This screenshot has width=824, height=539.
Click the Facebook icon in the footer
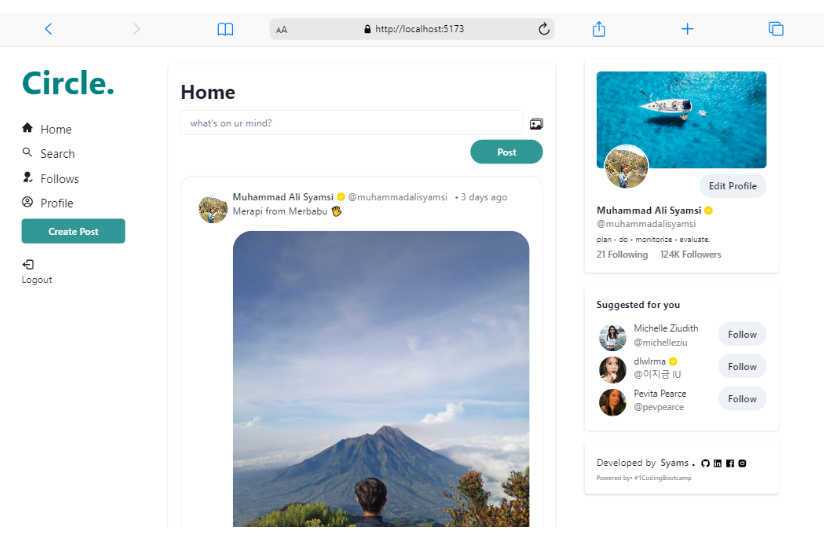coord(730,463)
